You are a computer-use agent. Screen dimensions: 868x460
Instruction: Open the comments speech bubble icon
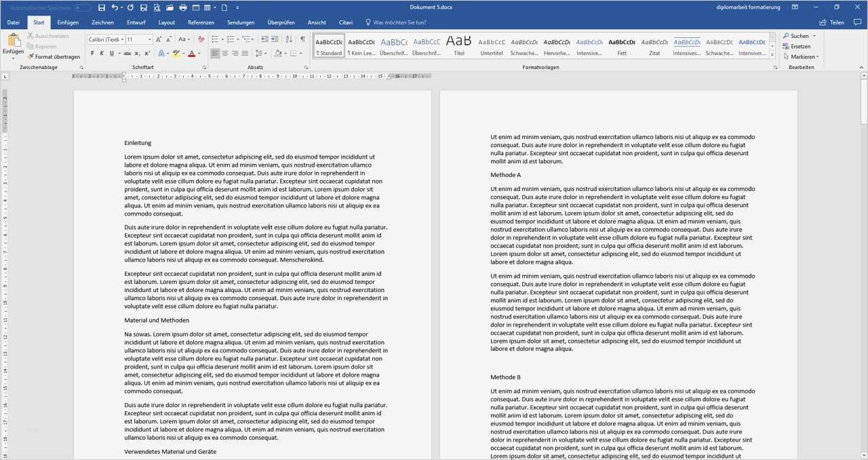point(858,22)
